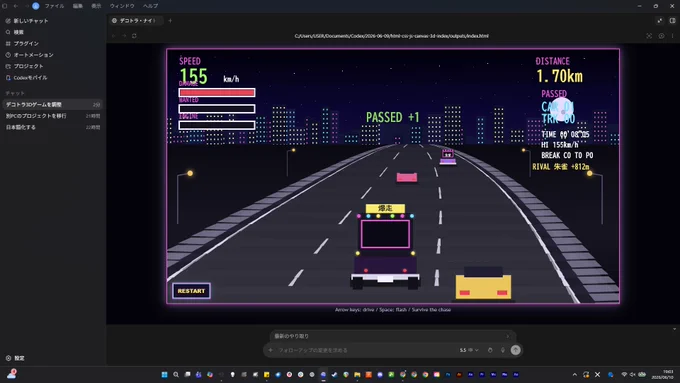The height and width of the screenshot is (383, 680).
Task: Open Windows taskbar search
Action: pyautogui.click(x=176, y=375)
